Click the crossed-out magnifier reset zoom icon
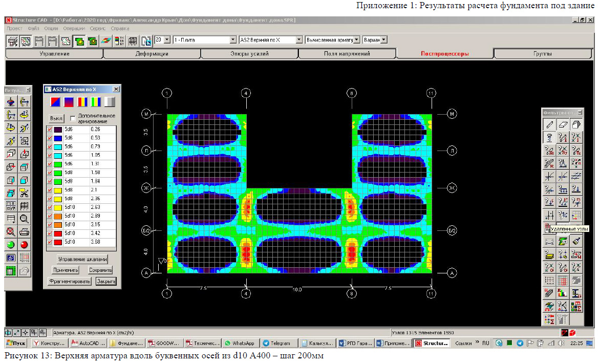600x364 pixels. point(11,231)
